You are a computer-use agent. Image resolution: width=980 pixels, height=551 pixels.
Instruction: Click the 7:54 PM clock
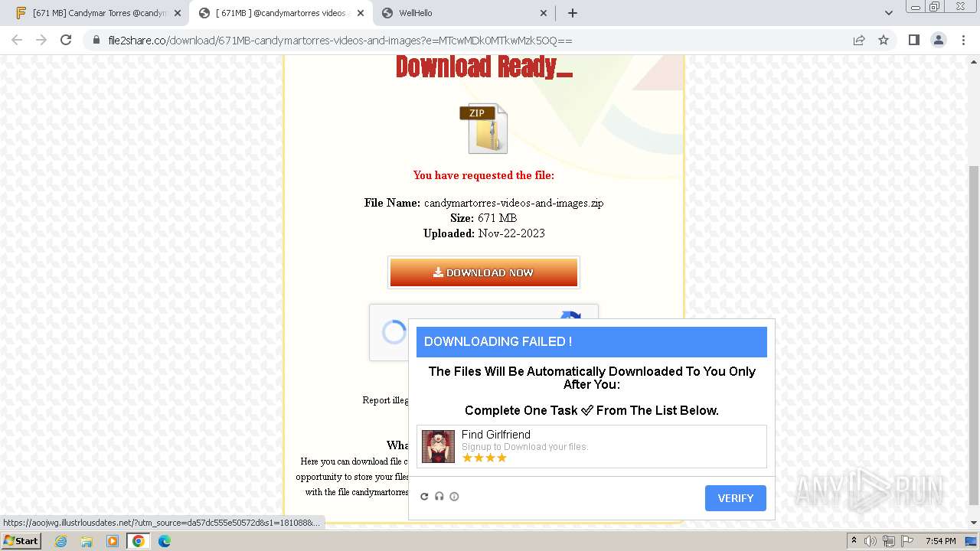(939, 541)
